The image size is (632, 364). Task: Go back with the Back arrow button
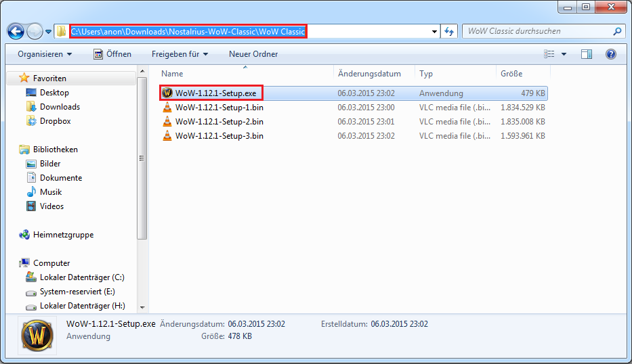point(16,31)
